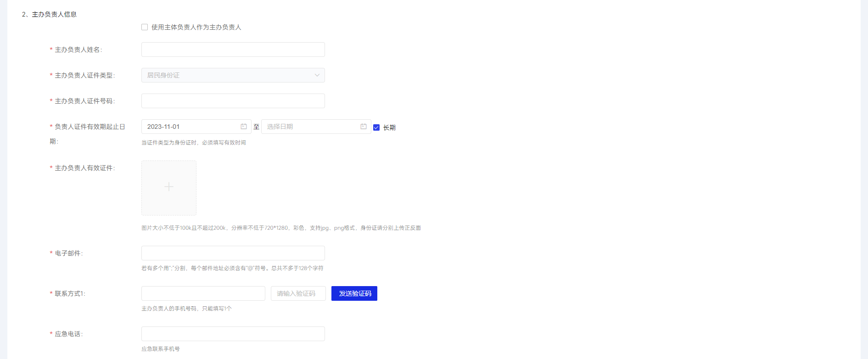Click the certificate image upload box
The image size is (868, 359).
point(169,188)
